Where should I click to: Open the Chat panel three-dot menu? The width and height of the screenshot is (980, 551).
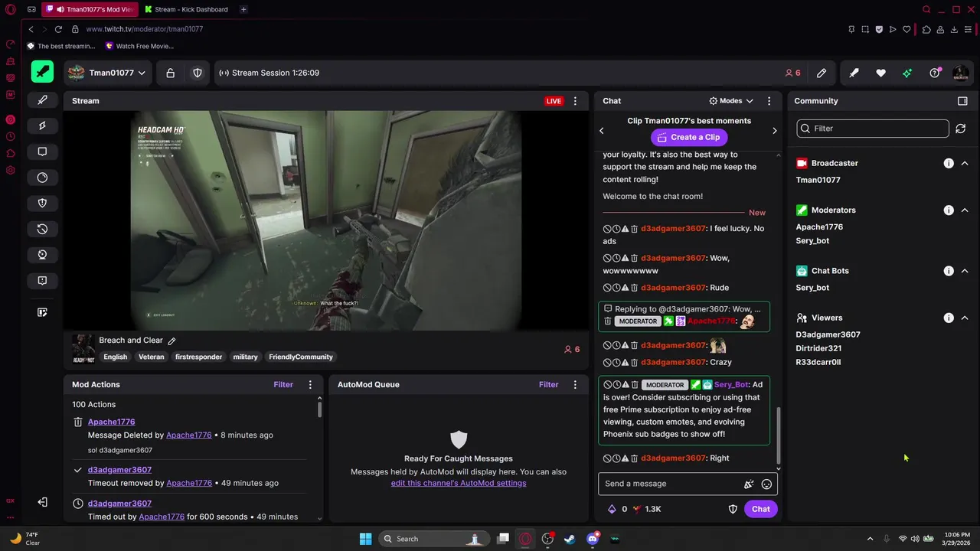[x=769, y=101]
